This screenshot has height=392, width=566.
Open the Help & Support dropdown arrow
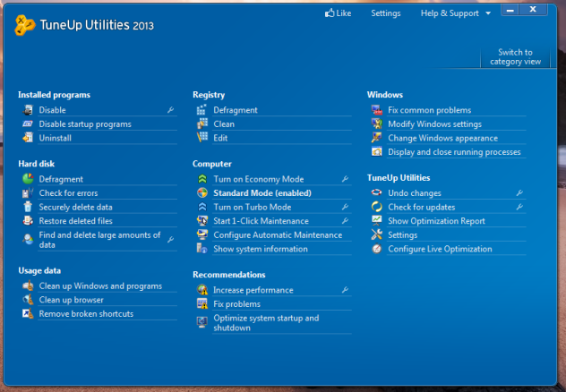point(488,13)
